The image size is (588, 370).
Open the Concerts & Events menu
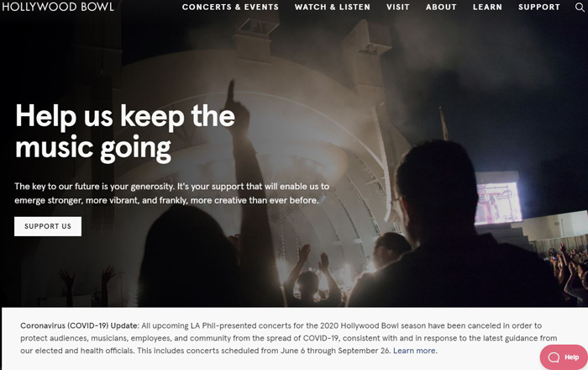pyautogui.click(x=230, y=7)
